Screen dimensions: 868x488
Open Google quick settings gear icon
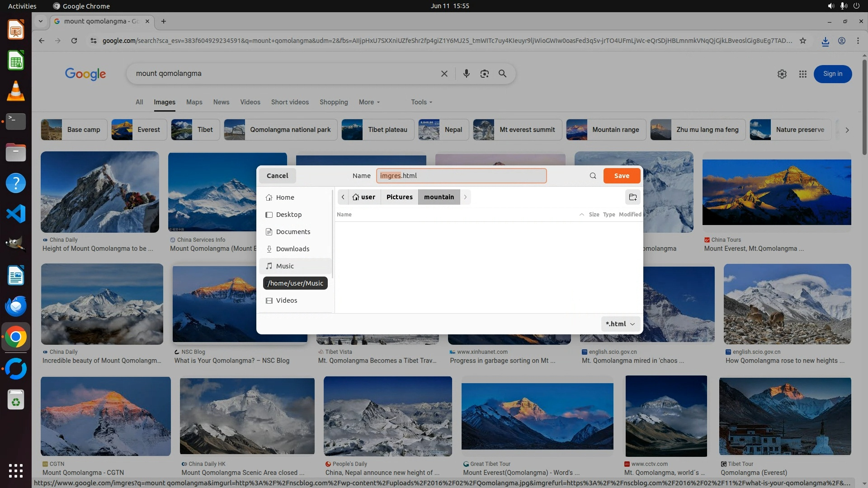click(x=782, y=74)
